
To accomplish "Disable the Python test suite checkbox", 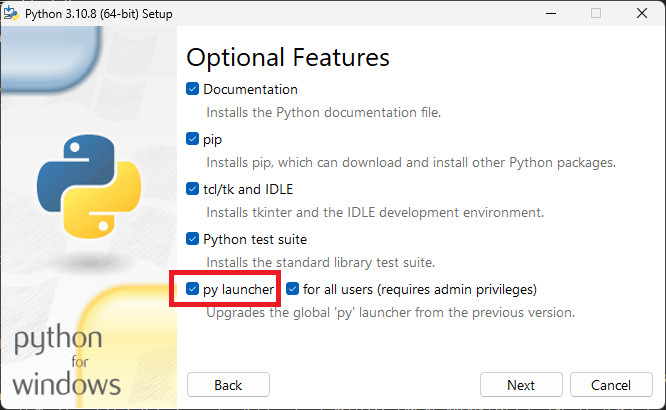I will (192, 239).
